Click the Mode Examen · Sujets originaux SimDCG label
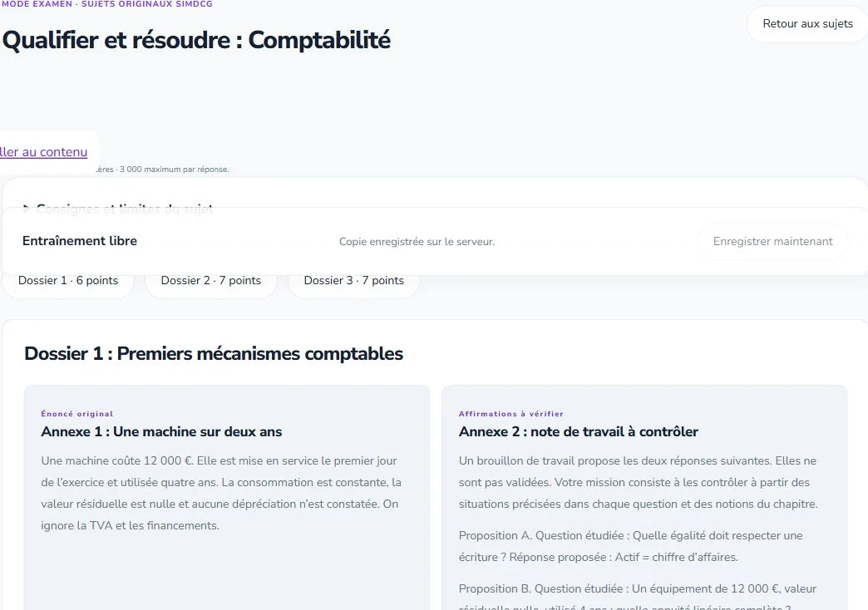The height and width of the screenshot is (610, 868). tap(106, 4)
